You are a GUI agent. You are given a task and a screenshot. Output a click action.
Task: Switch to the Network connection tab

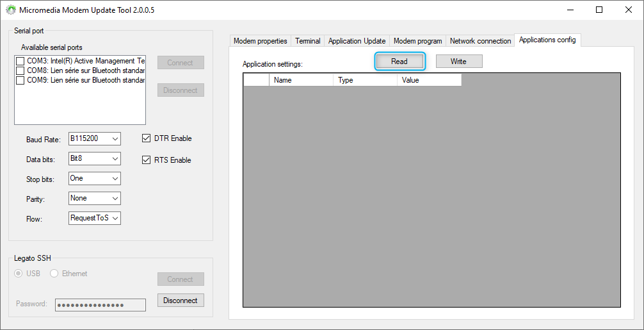tap(480, 41)
